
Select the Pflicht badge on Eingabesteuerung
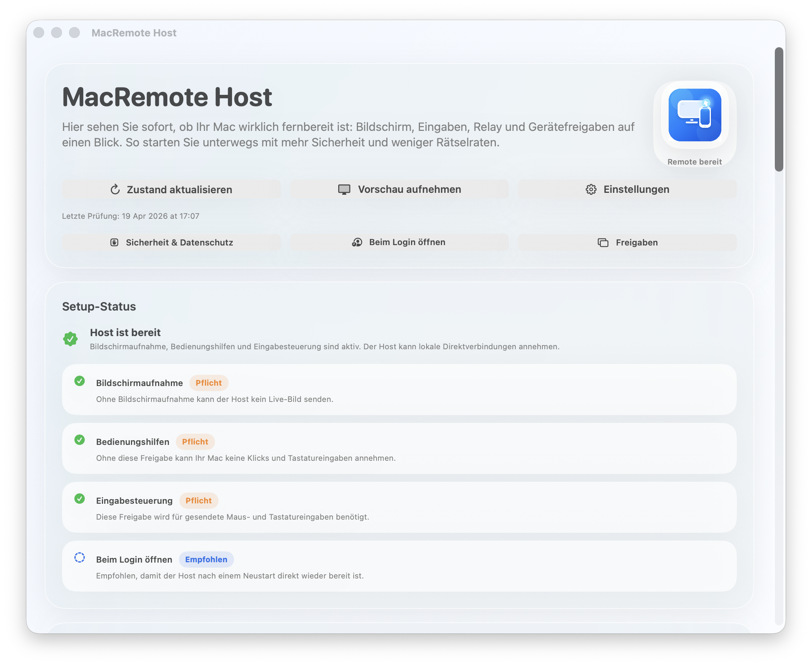(x=199, y=500)
